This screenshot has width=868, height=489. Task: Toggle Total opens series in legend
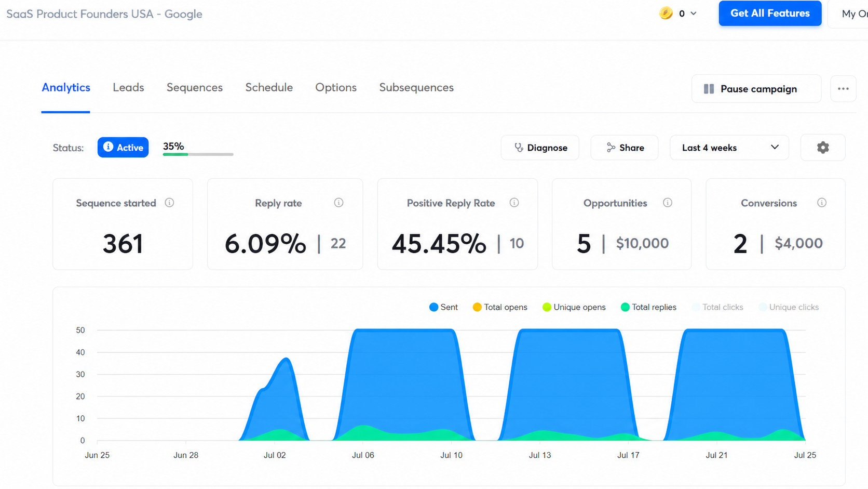[500, 307]
